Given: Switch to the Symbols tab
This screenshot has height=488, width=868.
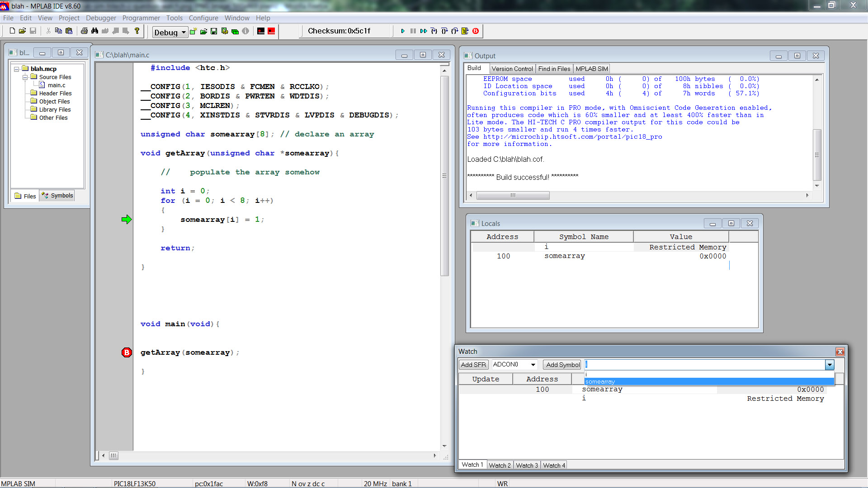Looking at the screenshot, I should [57, 196].
